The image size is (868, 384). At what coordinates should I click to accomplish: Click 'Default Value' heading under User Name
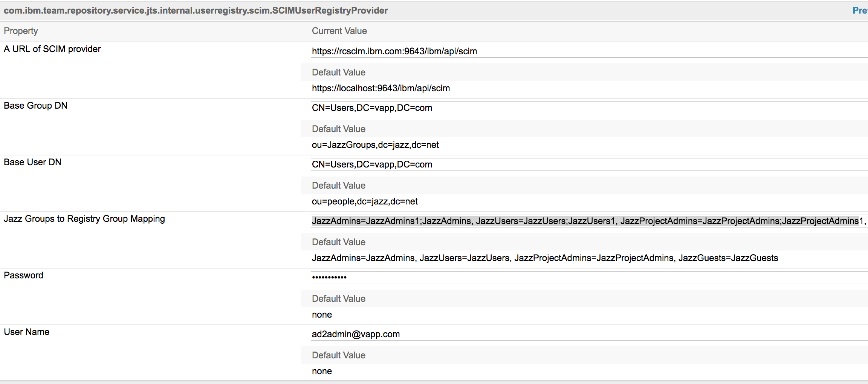pyautogui.click(x=339, y=355)
